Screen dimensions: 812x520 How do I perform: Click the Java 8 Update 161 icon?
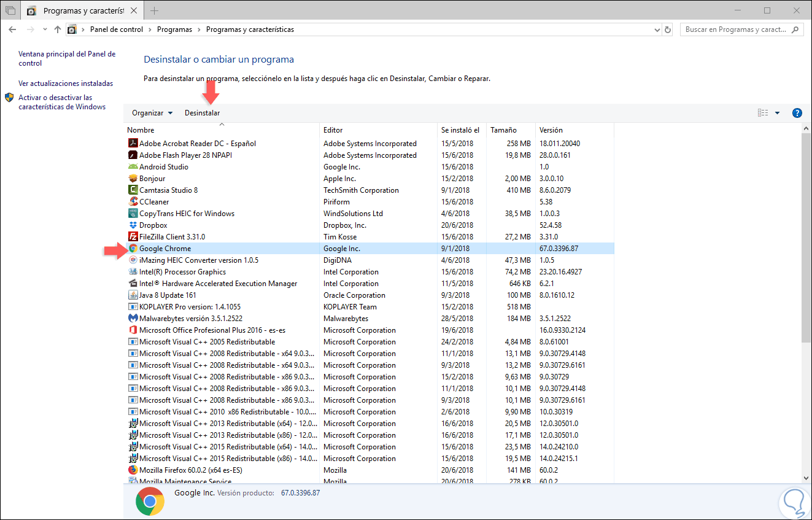coord(133,295)
